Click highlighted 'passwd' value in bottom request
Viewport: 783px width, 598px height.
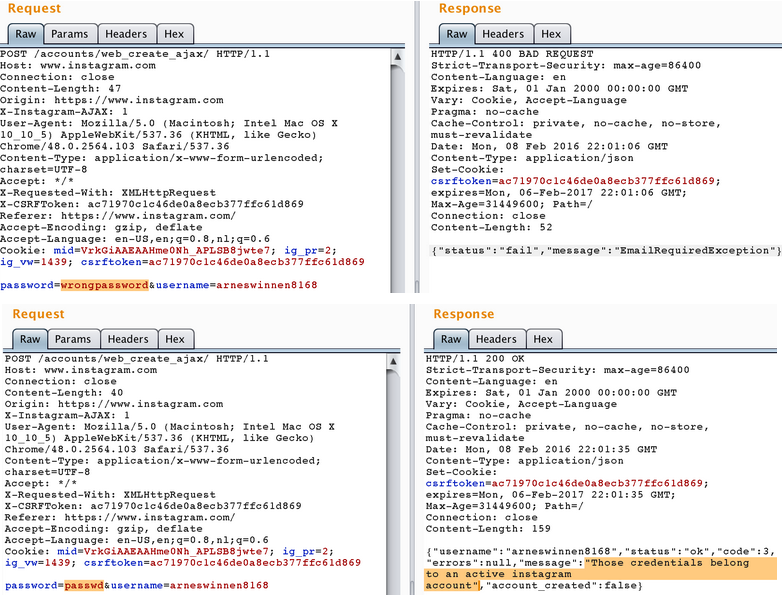click(84, 585)
